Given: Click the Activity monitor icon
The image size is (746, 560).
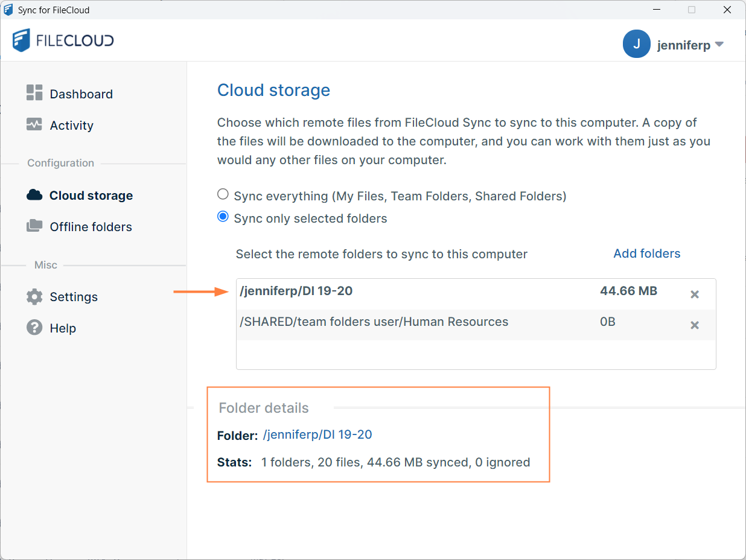Looking at the screenshot, I should click(x=34, y=124).
